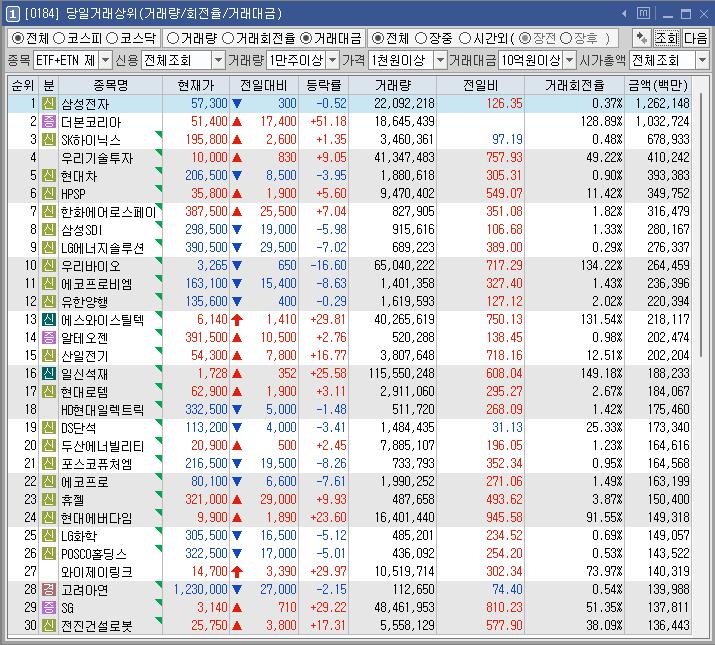Click the 신 badge icon for HPSP
Image resolution: width=715 pixels, height=645 pixels.
[49, 193]
